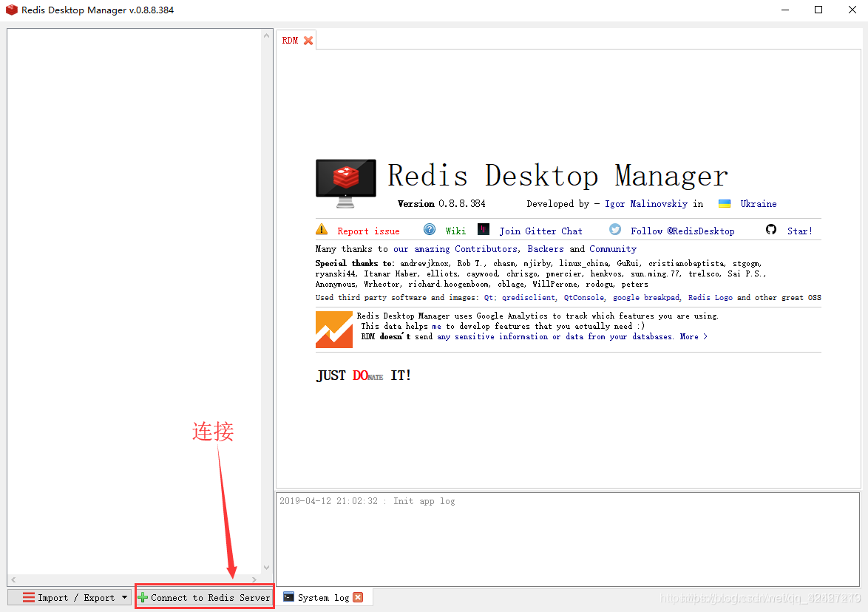Switch to the System log tab
Screen dimensions: 868x612
click(324, 598)
